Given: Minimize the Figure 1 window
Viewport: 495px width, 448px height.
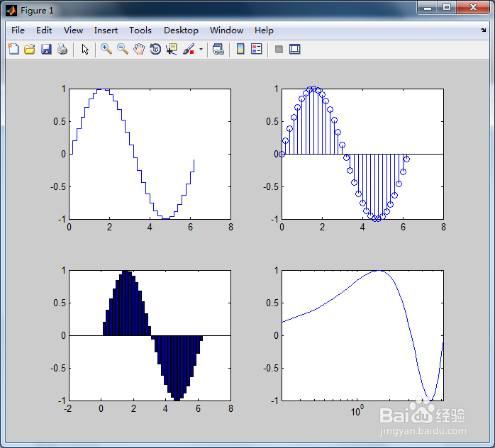Looking at the screenshot, I should pyautogui.click(x=428, y=8).
